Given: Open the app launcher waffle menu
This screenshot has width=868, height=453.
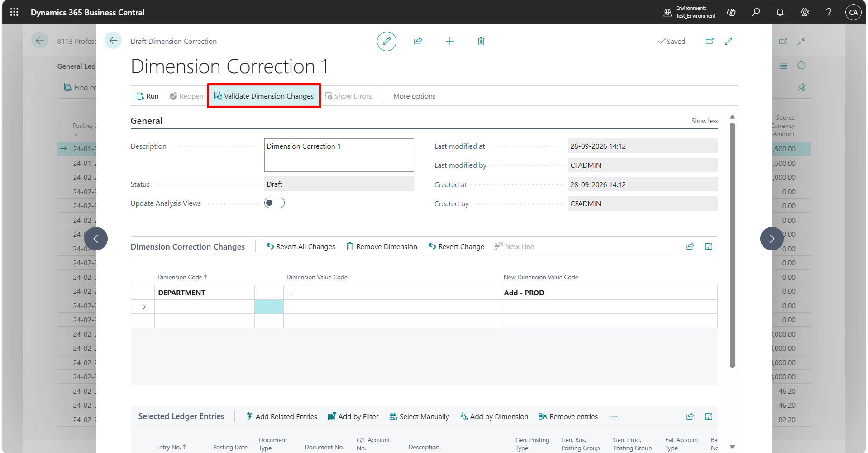Looking at the screenshot, I should click(14, 12).
